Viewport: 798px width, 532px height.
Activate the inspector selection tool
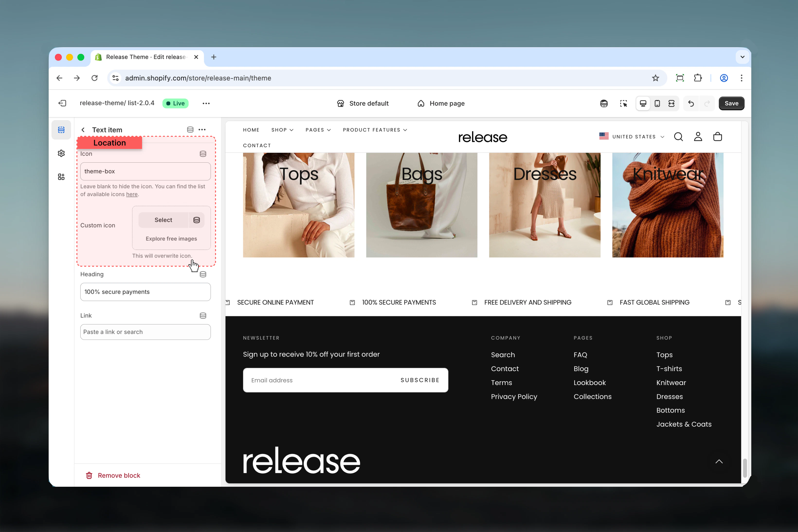pos(623,103)
